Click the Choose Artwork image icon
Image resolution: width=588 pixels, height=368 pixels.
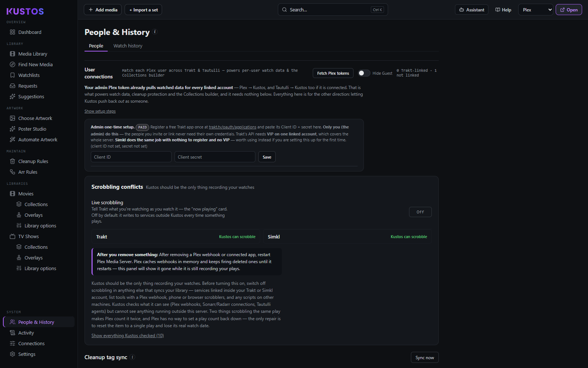[12, 118]
